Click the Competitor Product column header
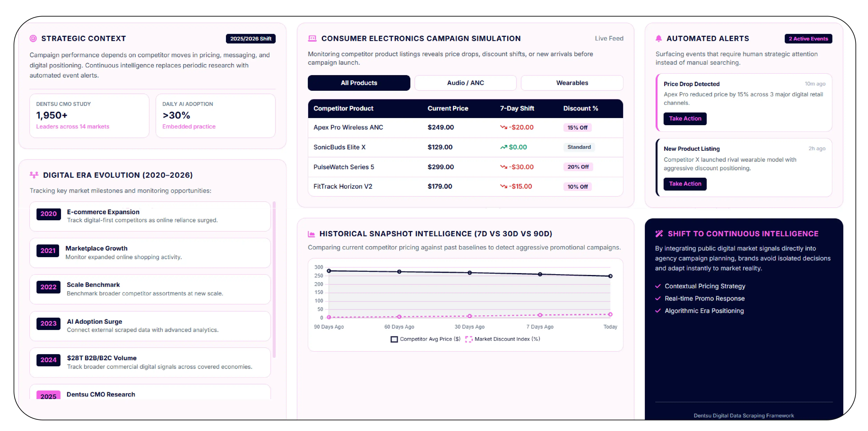868x431 pixels. pos(343,108)
